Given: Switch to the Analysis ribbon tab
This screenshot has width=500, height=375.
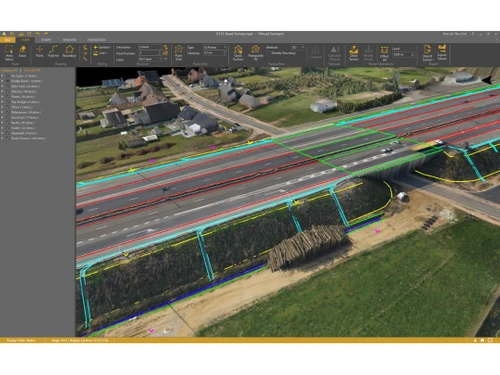Looking at the screenshot, I should (69, 40).
